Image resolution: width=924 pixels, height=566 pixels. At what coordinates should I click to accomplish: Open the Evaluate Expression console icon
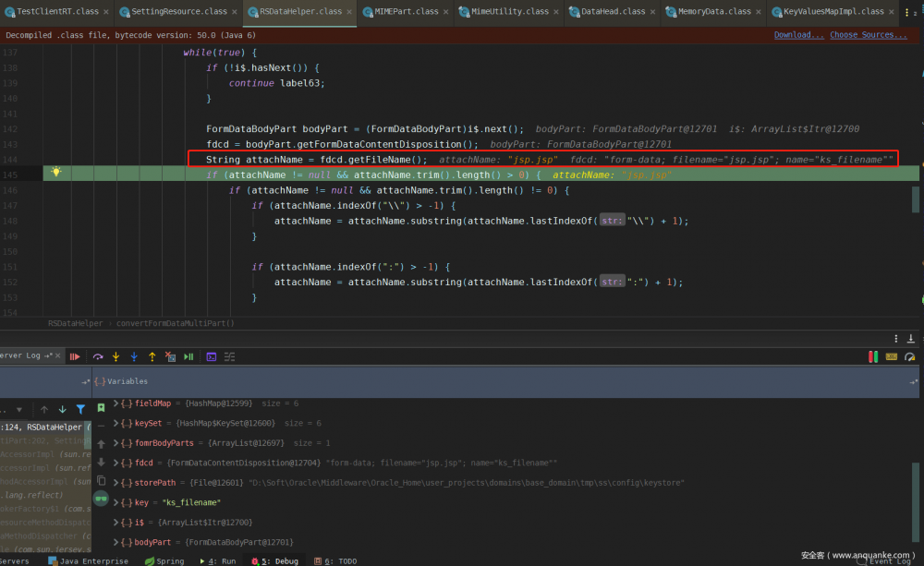pos(212,356)
